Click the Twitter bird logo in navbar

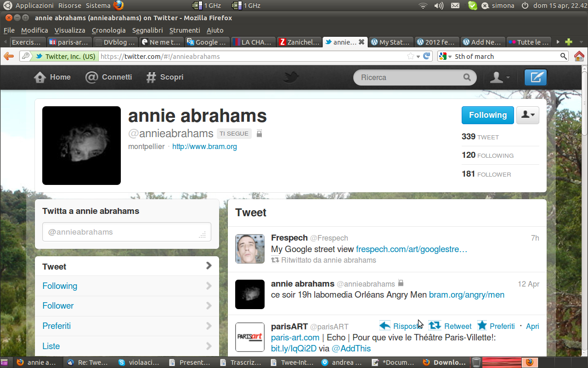click(291, 77)
